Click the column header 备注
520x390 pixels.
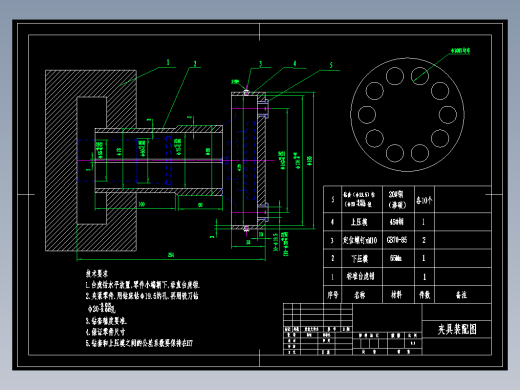tap(461, 295)
